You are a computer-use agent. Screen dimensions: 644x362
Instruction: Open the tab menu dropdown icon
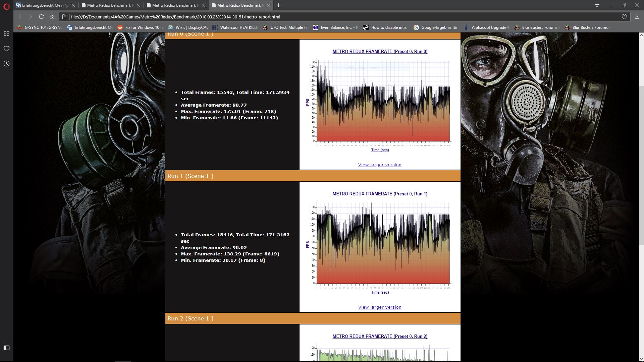597,5
